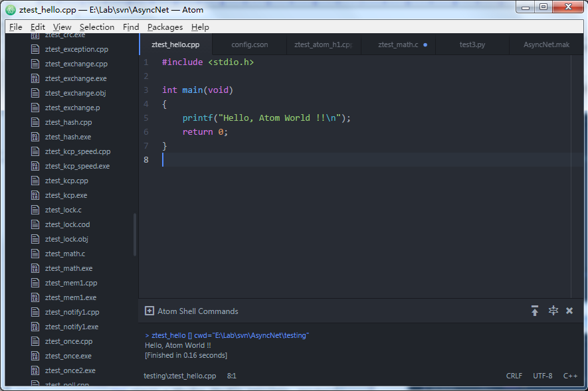Image resolution: width=588 pixels, height=391 pixels.
Task: Click the binary file icon of ztest_exchange.exe
Action: click(x=35, y=78)
